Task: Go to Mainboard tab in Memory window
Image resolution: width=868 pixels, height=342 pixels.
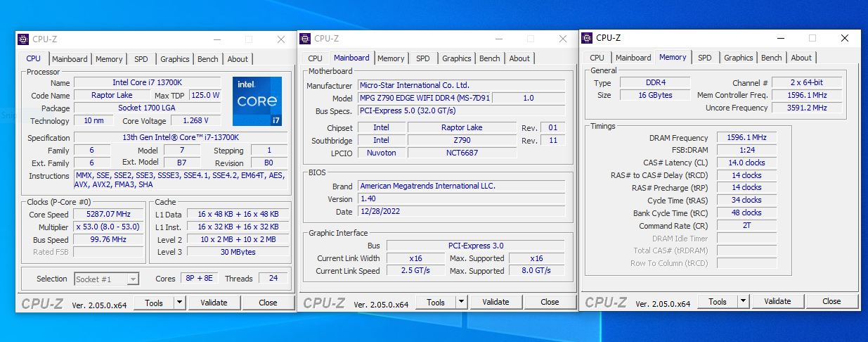Action: [633, 58]
